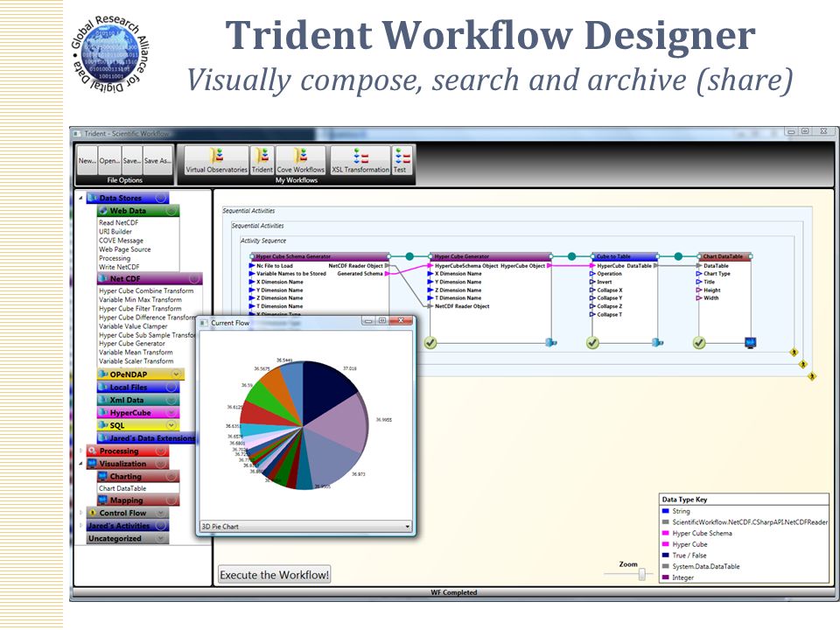Click Cube to Table completed checkmark

592,343
